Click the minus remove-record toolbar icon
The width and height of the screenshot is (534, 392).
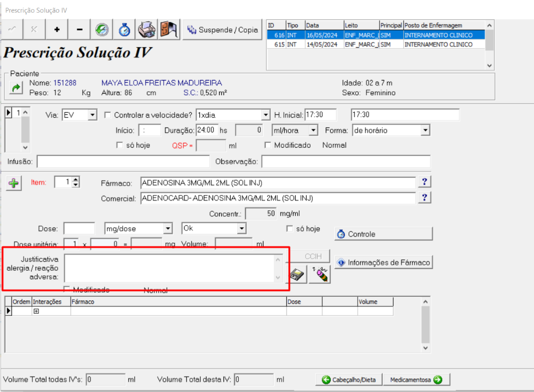pos(79,30)
